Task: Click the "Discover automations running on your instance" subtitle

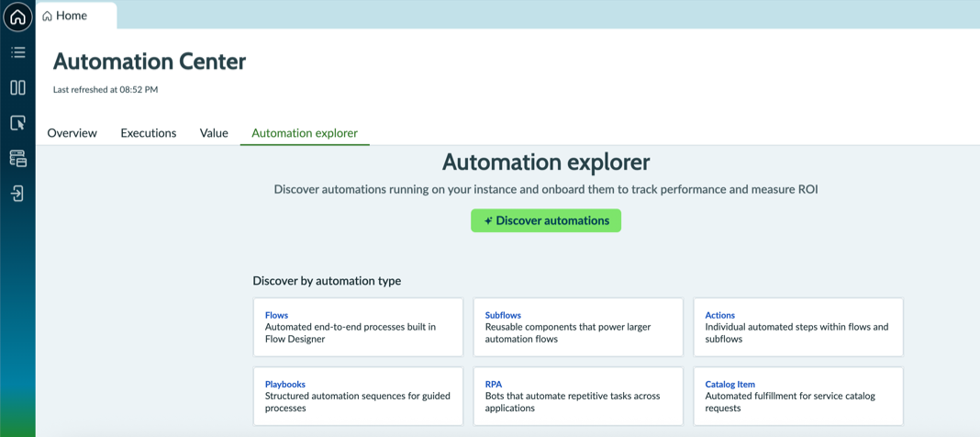Action: click(x=546, y=190)
